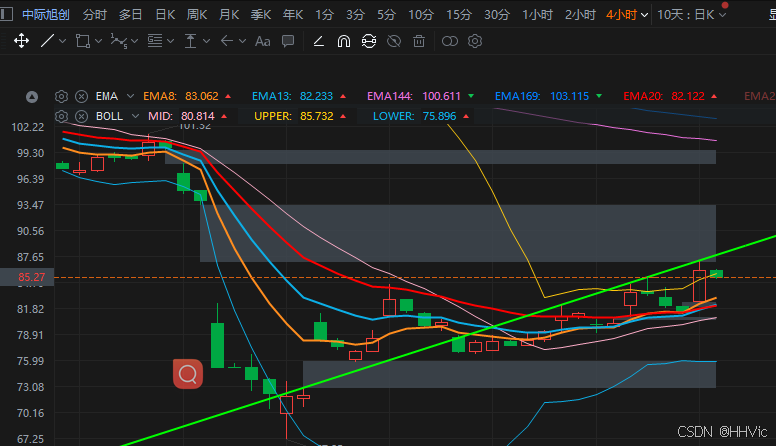Open the Fibonacci tool dropdown arrow

[170, 42]
